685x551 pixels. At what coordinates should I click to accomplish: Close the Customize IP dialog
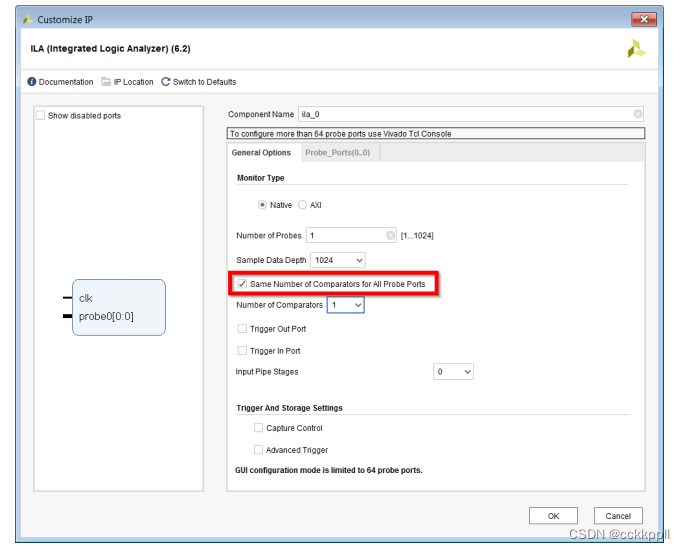(x=643, y=19)
